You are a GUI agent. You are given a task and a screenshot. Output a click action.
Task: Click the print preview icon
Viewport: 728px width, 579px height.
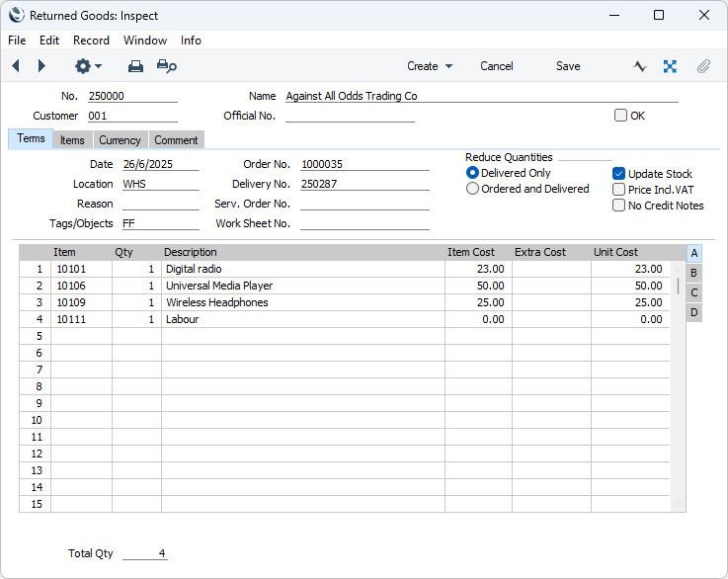(x=166, y=66)
